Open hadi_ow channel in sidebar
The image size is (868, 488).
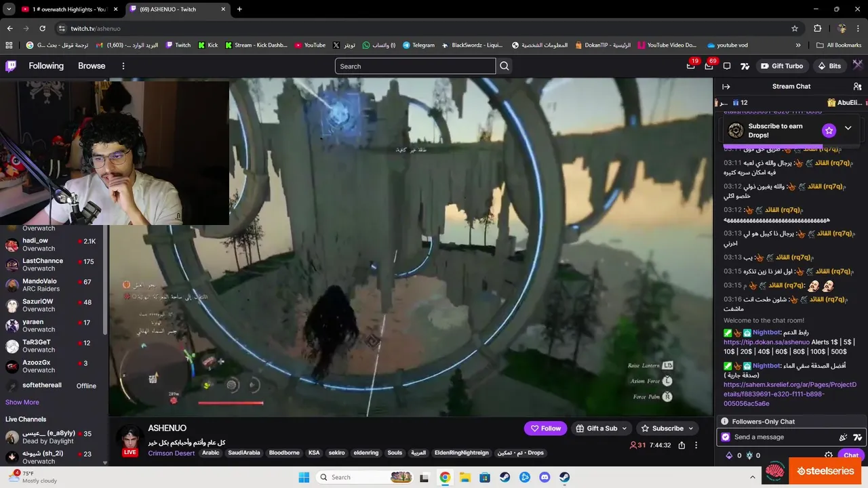(52, 245)
